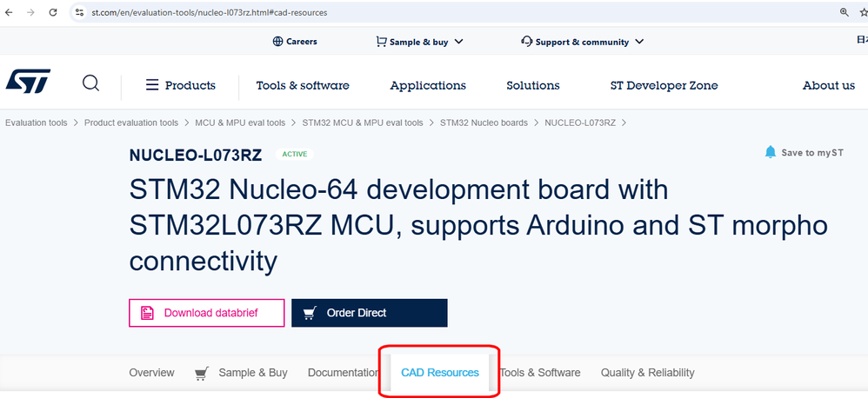Go to STM32 MCU & MPU eval tools breadcrumb

(x=363, y=123)
